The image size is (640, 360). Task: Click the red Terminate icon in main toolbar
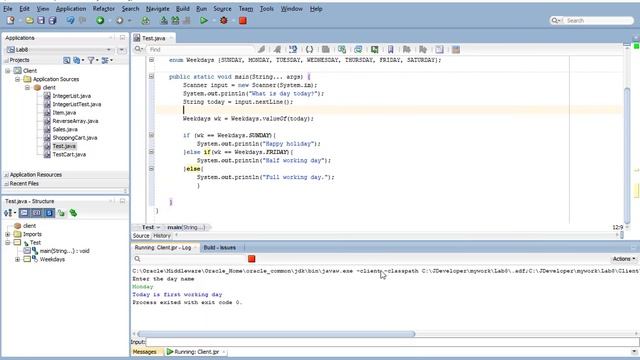click(x=243, y=20)
